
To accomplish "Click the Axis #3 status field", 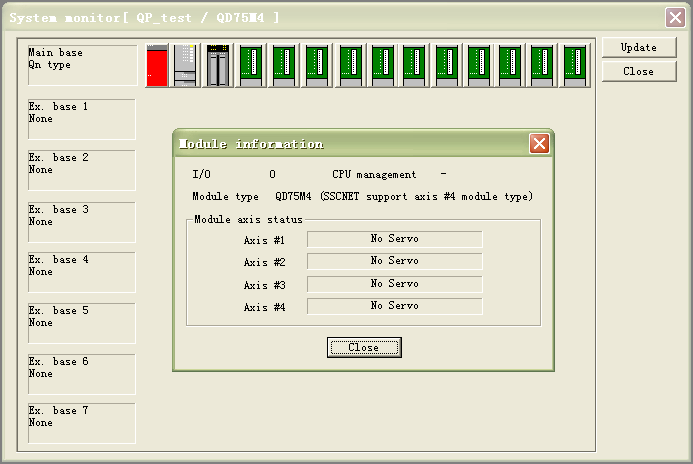I will click(394, 284).
